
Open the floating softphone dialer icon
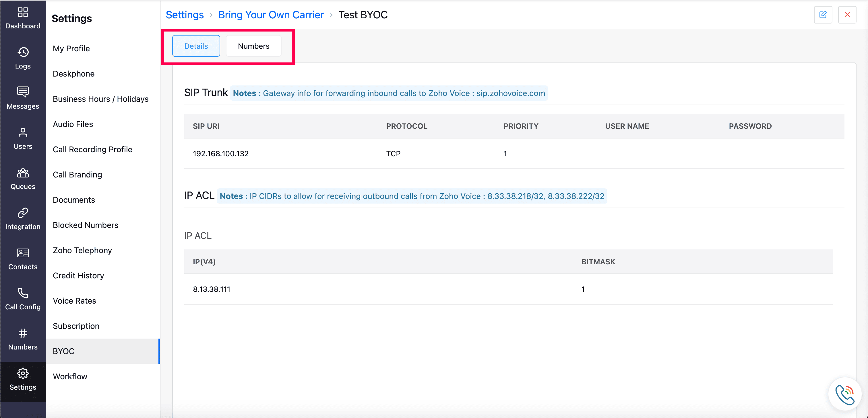click(x=844, y=394)
